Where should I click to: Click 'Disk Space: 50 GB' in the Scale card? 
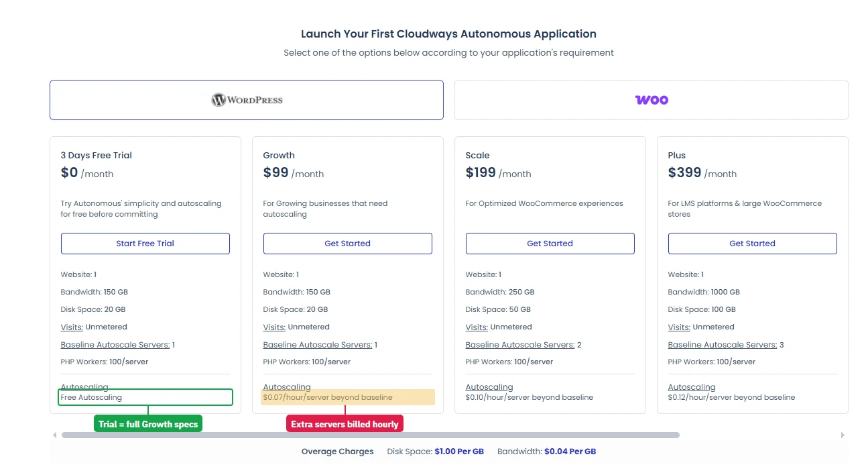[x=498, y=309]
